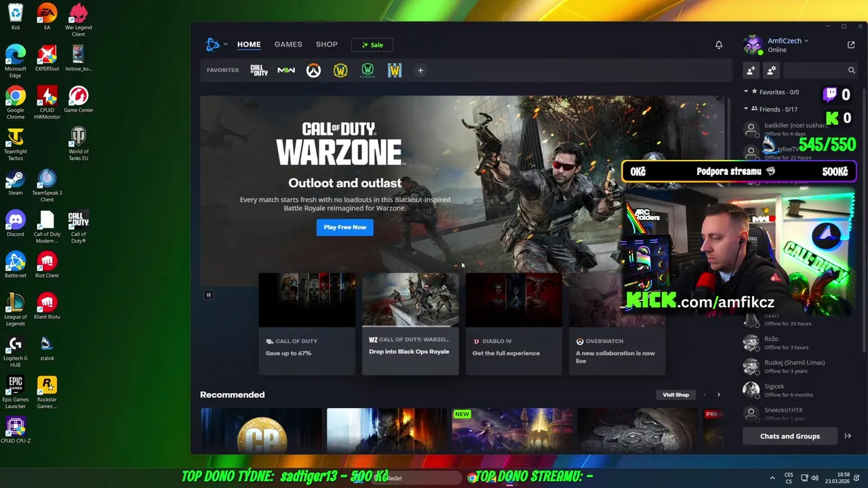Open the Drop into Black Ops Royale card
This screenshot has width=868, height=488.
click(x=410, y=324)
